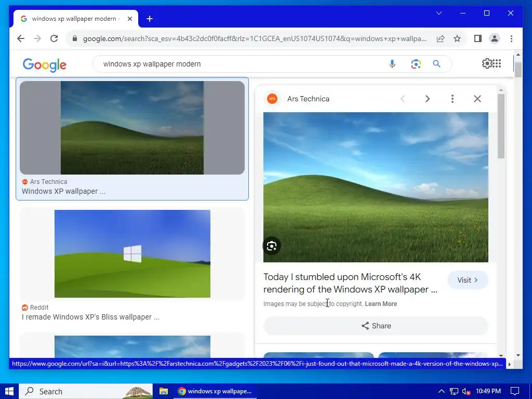Open Google quick settings gear icon

point(487,63)
